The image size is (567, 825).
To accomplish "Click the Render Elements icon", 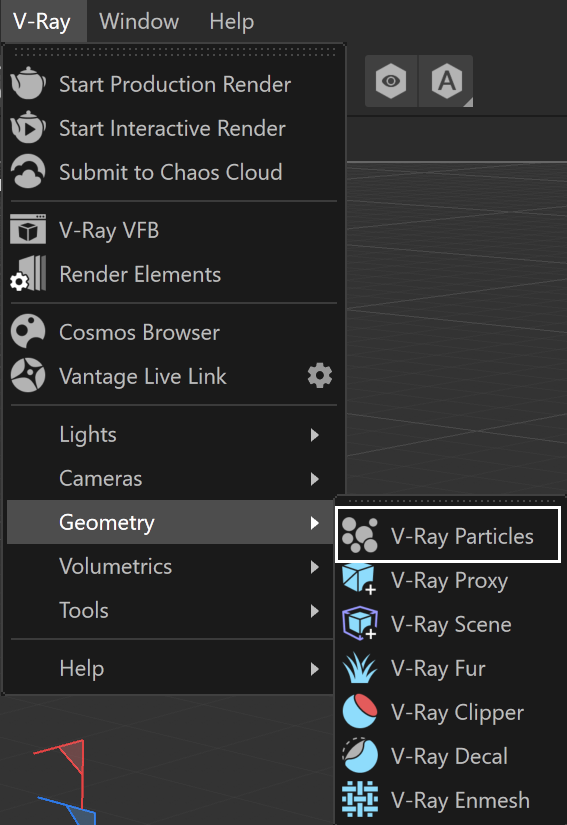I will coord(28,274).
